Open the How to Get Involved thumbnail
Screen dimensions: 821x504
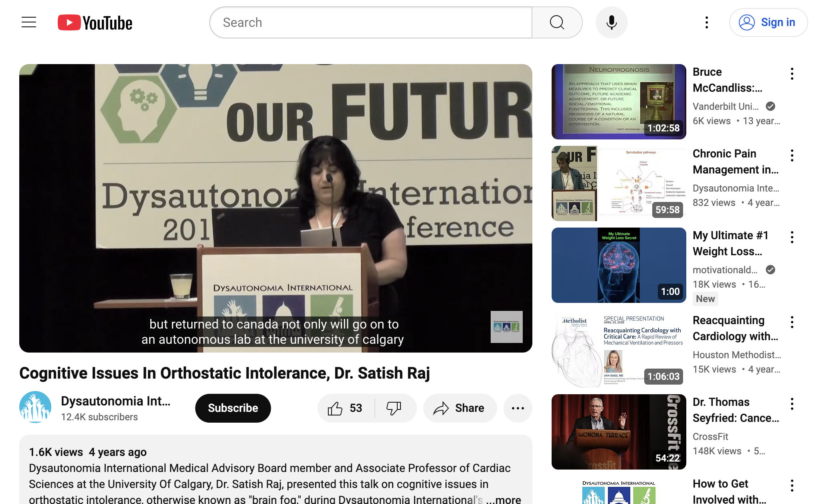pos(619,490)
